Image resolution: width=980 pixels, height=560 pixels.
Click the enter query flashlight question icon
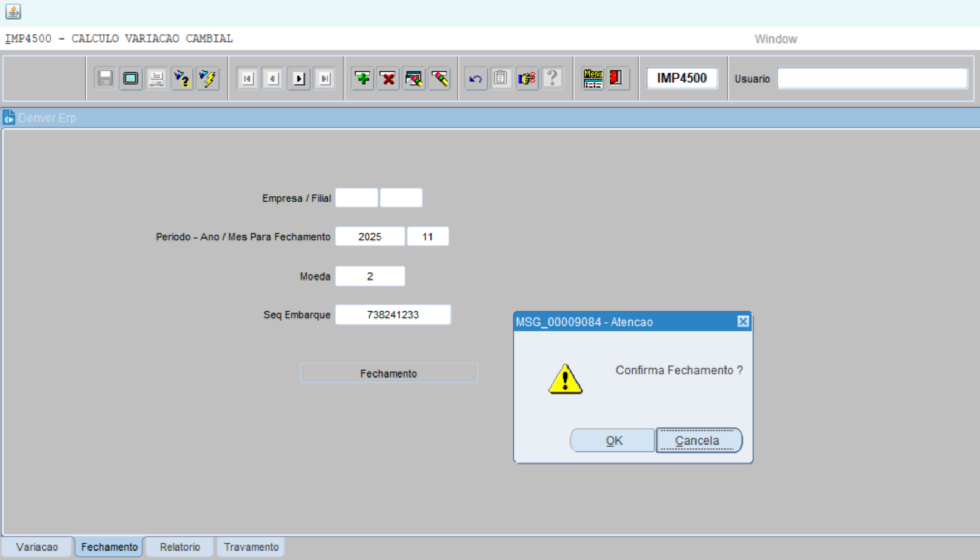click(x=182, y=79)
